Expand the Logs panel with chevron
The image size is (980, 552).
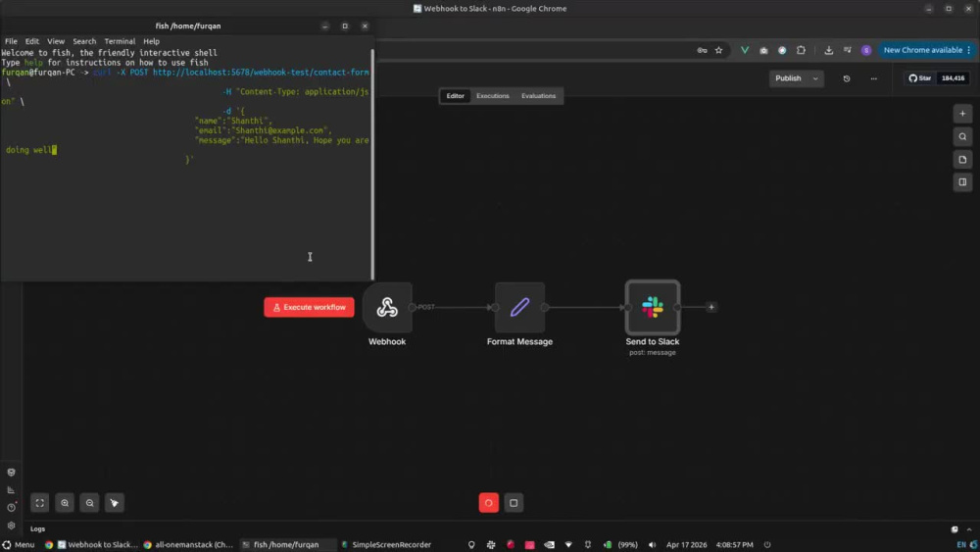(x=969, y=528)
